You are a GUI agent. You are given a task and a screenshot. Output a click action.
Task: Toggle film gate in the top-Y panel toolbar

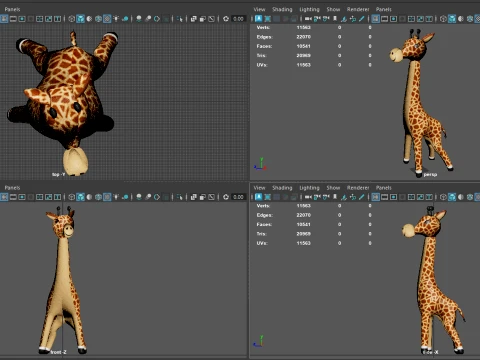coord(13,19)
